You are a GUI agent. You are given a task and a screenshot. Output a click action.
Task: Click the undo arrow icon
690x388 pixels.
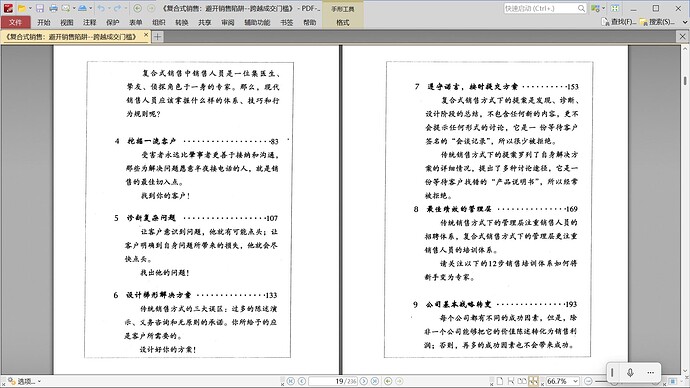coord(101,8)
